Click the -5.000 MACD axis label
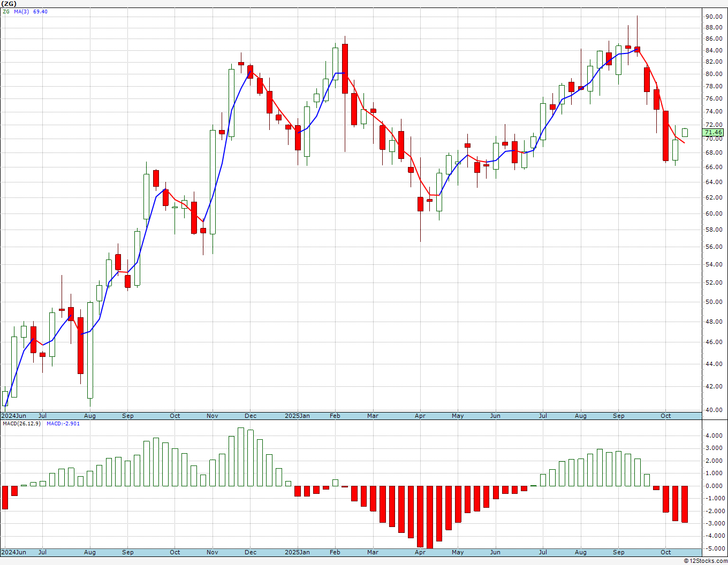This screenshot has height=565, width=728. [x=713, y=548]
